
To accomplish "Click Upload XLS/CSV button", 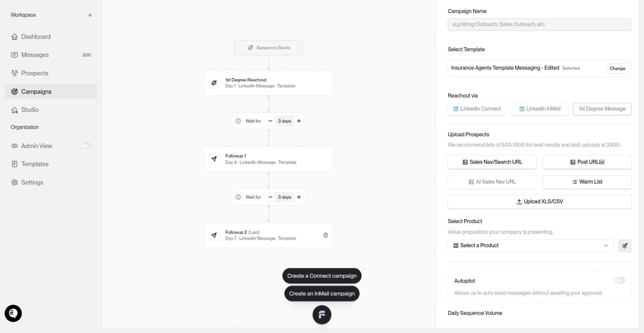I will pyautogui.click(x=539, y=202).
